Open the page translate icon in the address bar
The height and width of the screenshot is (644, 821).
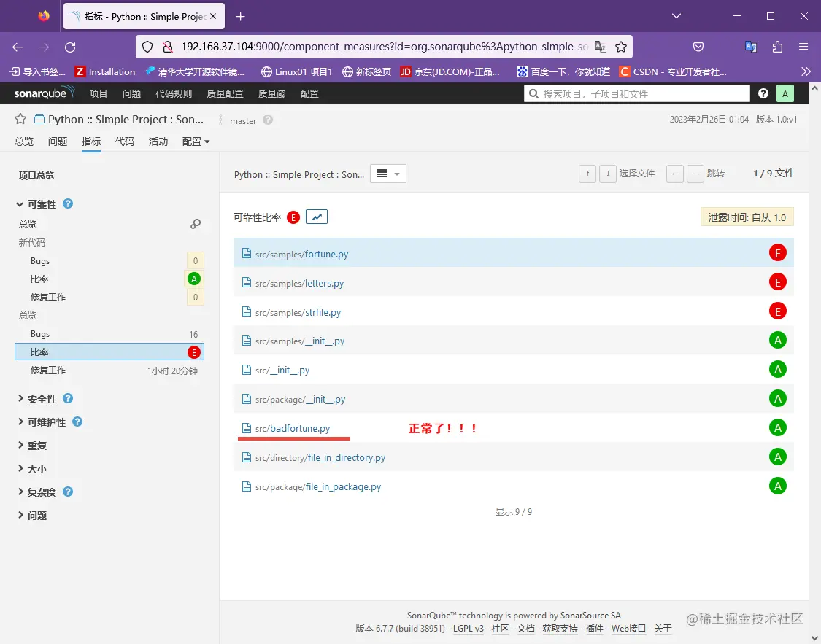tap(601, 47)
